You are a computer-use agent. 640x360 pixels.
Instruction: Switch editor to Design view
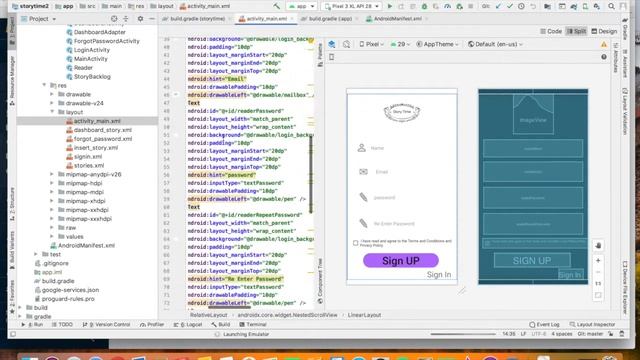coord(604,31)
